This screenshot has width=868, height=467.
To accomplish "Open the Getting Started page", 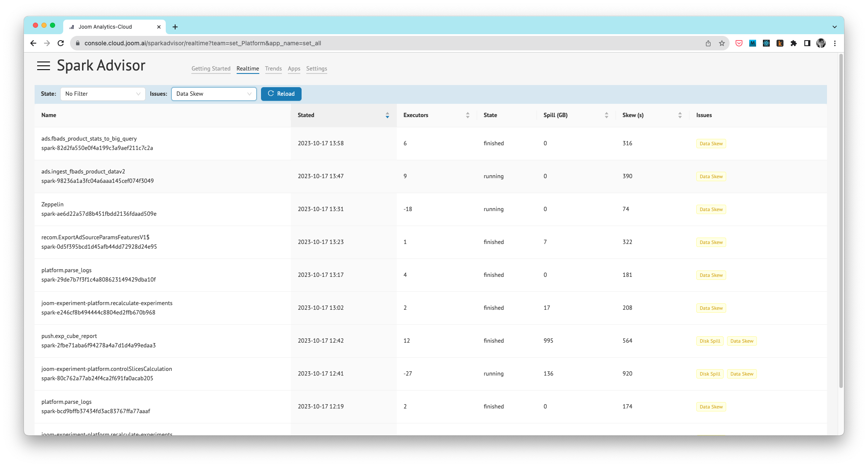I will click(211, 68).
